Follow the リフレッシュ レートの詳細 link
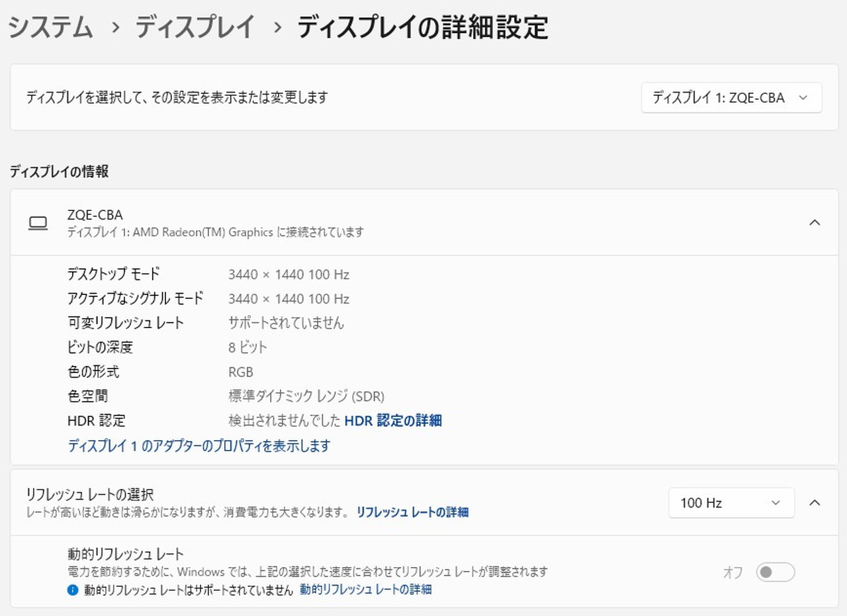Screen dimensions: 847x616 point(412,512)
